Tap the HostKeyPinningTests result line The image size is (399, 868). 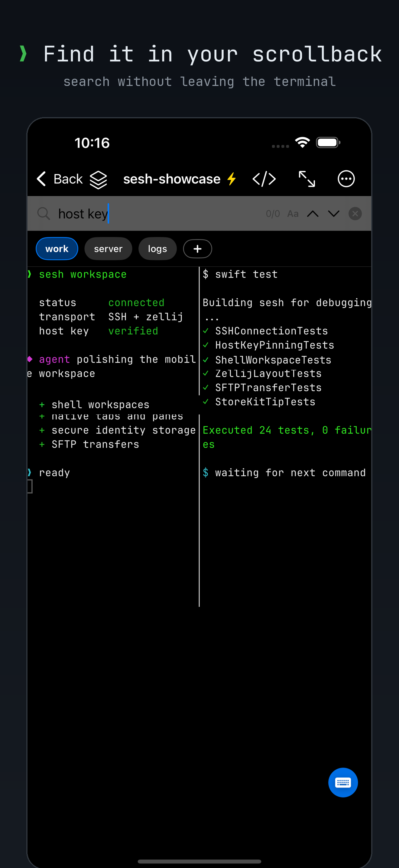click(x=268, y=345)
